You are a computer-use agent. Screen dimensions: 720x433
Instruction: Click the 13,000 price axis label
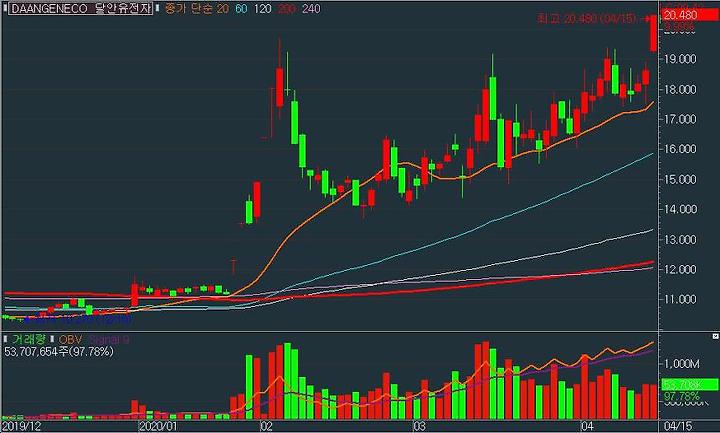680,240
